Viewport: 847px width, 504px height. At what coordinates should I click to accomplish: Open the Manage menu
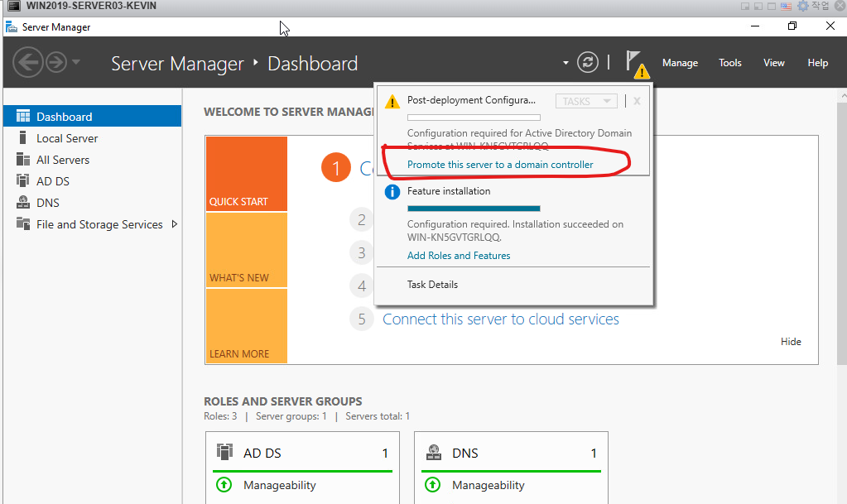point(680,63)
